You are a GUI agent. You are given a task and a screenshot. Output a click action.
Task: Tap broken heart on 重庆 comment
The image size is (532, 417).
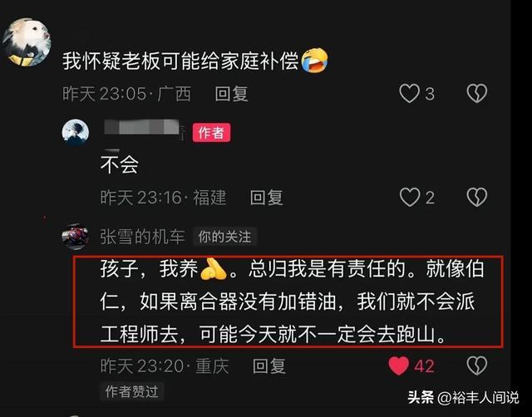[476, 365]
